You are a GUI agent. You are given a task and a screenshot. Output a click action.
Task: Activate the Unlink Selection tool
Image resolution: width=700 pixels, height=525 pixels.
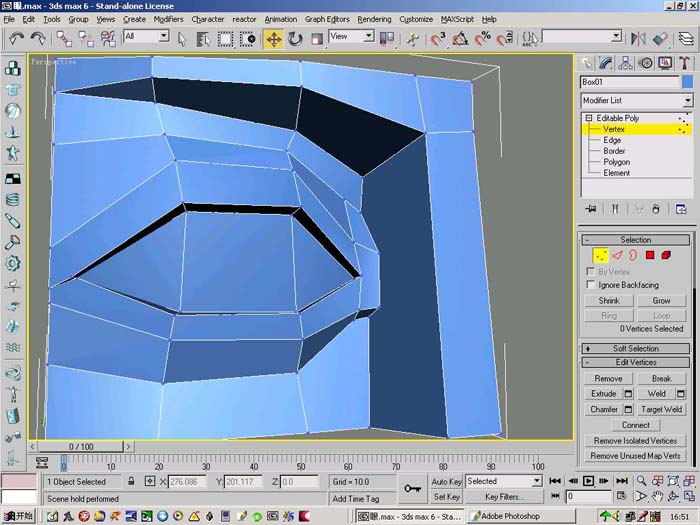coord(86,39)
